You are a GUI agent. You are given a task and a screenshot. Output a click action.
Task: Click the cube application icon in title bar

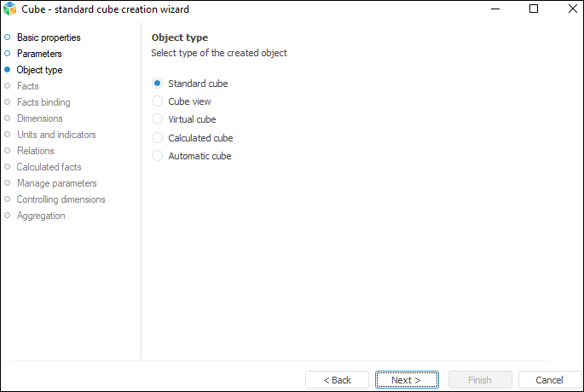coord(10,9)
